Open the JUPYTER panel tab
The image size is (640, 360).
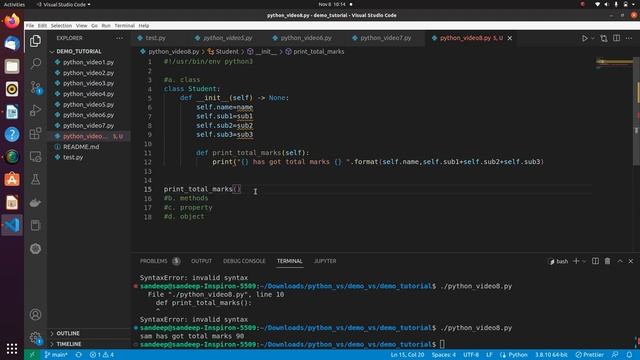(325, 261)
